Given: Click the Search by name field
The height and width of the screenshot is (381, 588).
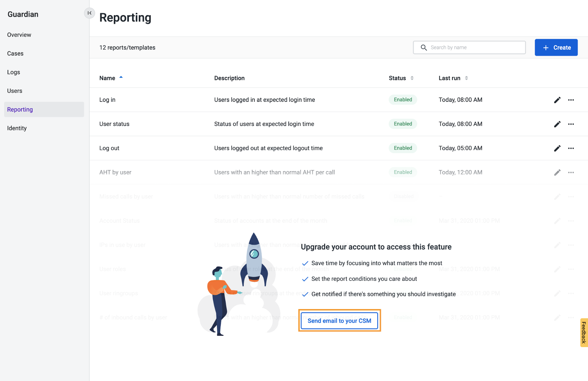Looking at the screenshot, I should [x=468, y=47].
